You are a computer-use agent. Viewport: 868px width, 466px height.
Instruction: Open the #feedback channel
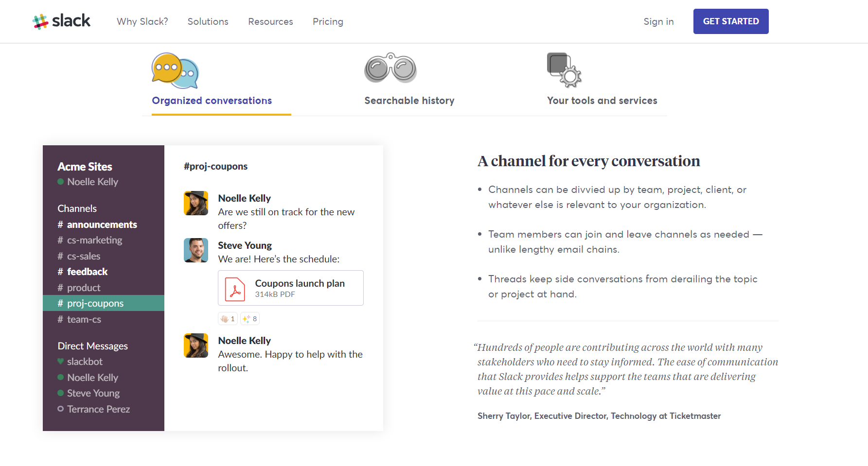(104, 272)
